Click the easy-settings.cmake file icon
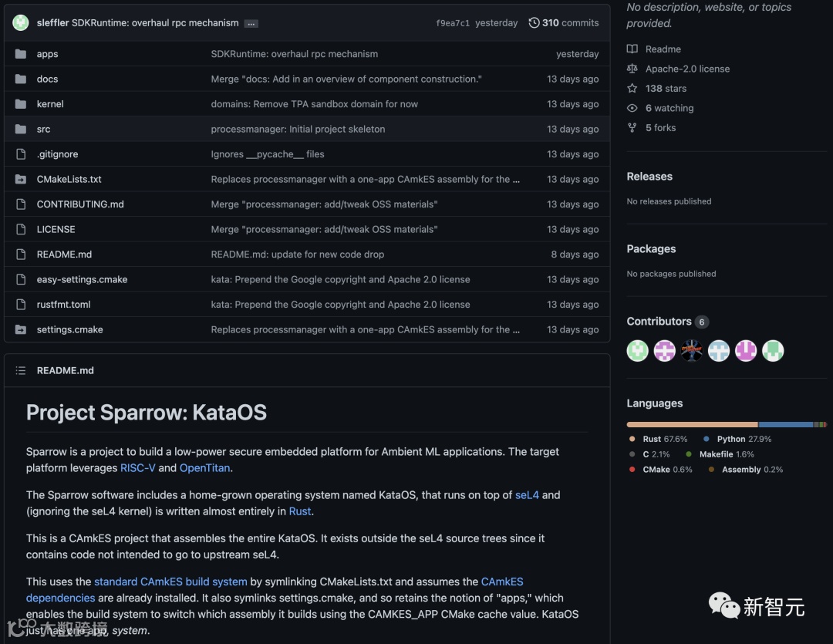This screenshot has width=833, height=644. click(x=21, y=279)
